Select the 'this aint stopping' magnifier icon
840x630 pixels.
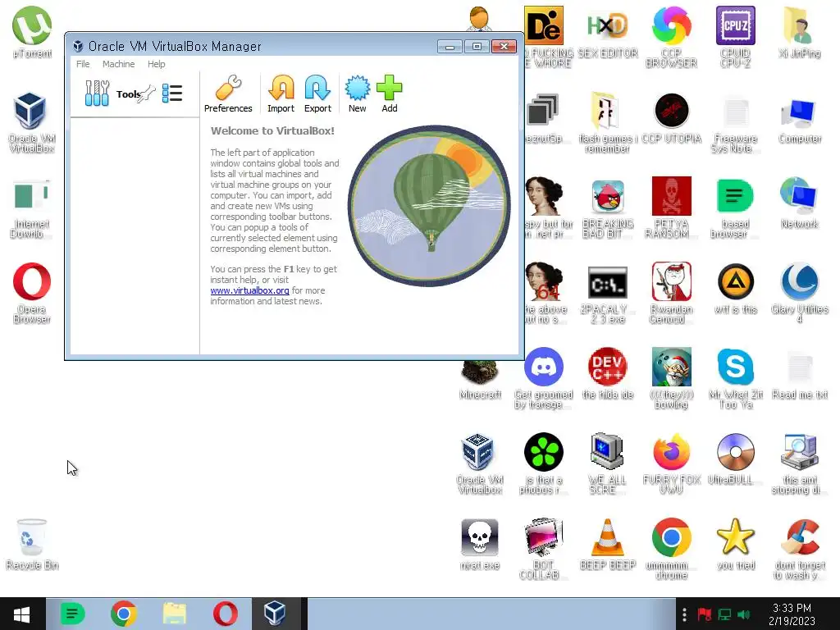click(x=799, y=463)
